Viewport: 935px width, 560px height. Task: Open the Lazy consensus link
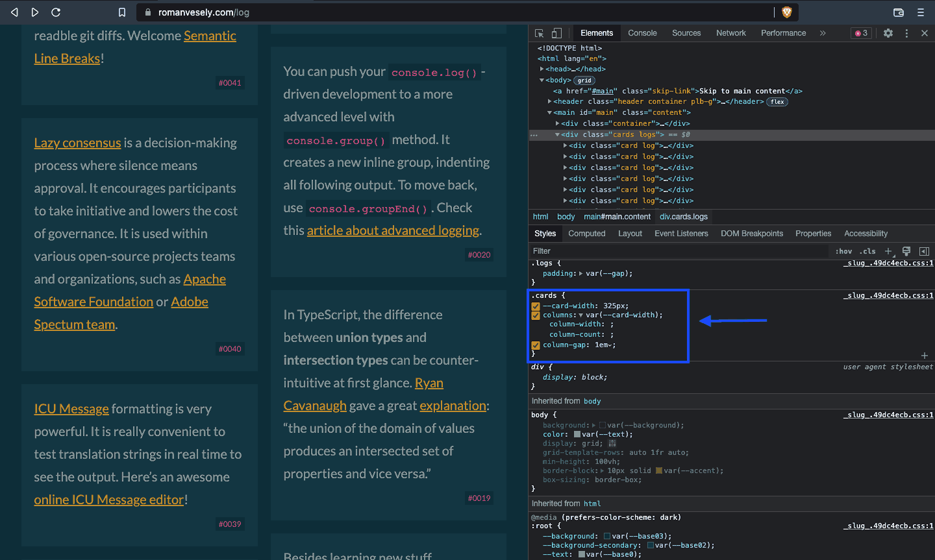[x=77, y=143]
